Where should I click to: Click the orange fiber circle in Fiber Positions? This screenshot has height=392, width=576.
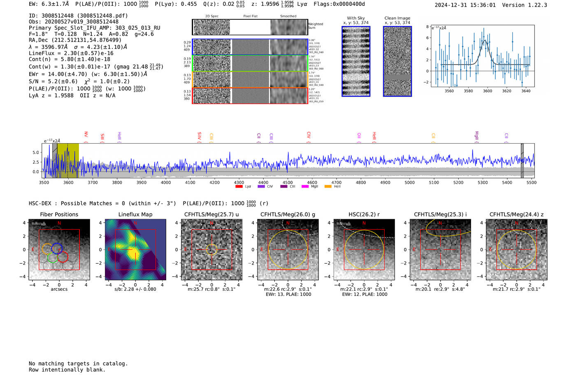point(47,249)
